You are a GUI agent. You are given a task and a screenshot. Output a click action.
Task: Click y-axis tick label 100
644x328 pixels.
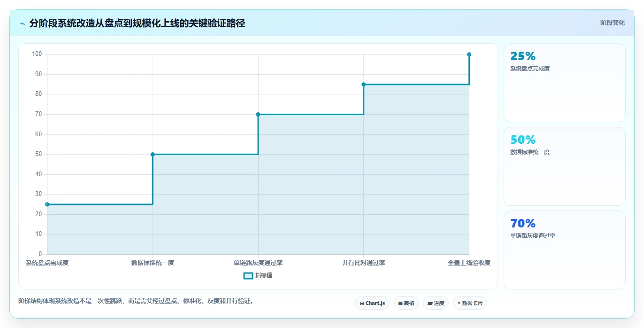(x=37, y=54)
